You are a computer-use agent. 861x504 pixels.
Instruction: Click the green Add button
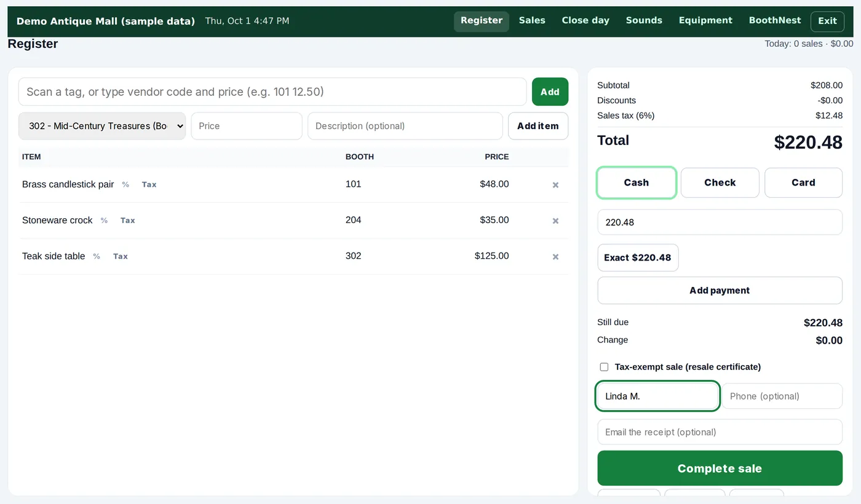550,92
